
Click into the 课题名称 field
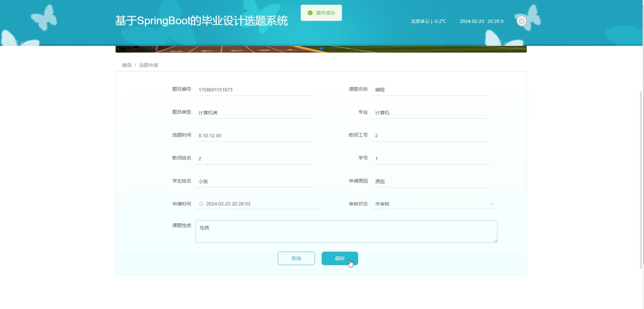pyautogui.click(x=431, y=90)
